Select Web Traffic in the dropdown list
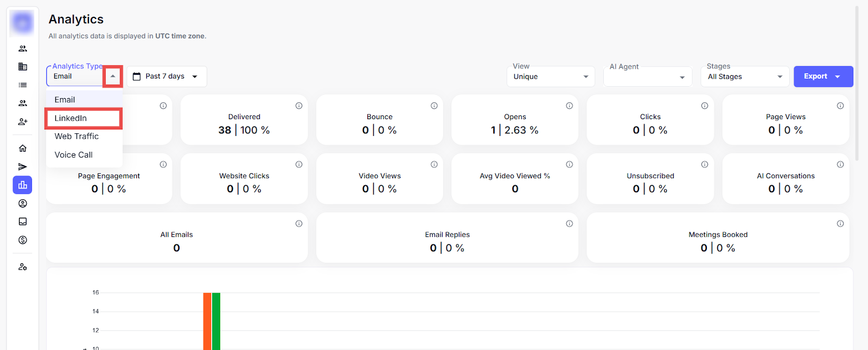 pos(77,137)
